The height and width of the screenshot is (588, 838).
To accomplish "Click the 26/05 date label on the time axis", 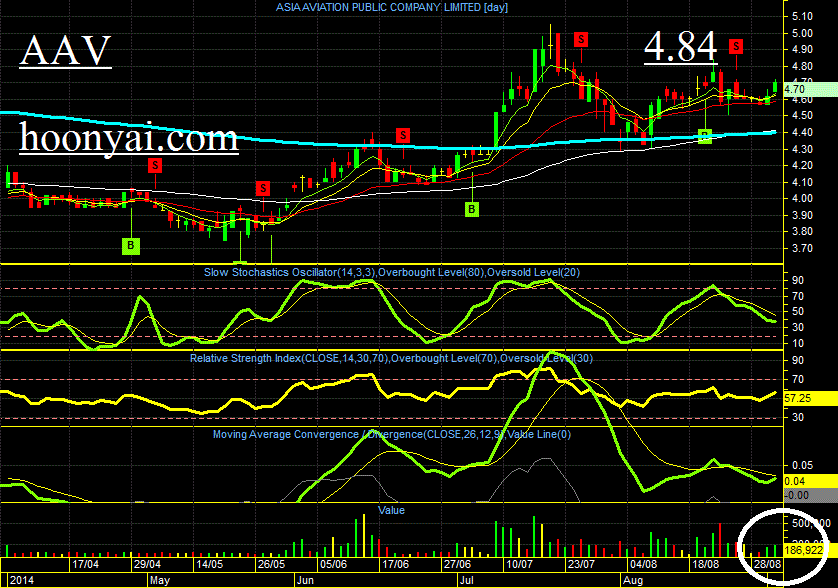I will 271,564.
